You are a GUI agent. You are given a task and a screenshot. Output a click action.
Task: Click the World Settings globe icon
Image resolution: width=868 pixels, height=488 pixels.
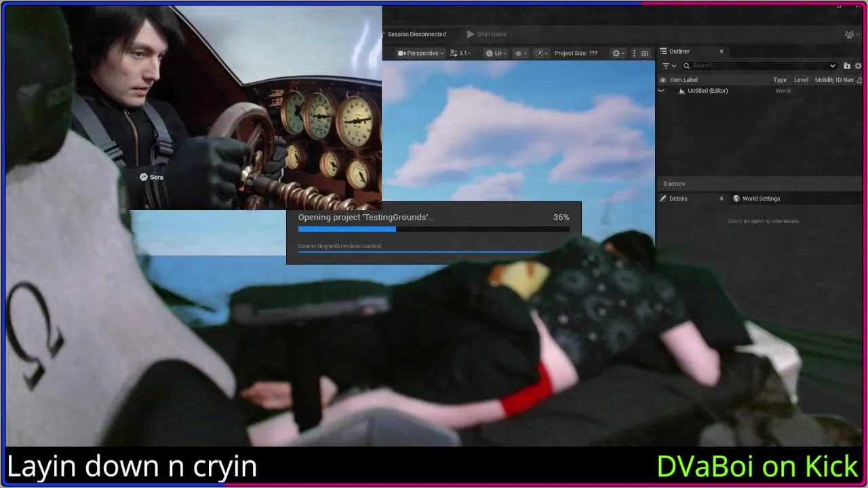(736, 199)
